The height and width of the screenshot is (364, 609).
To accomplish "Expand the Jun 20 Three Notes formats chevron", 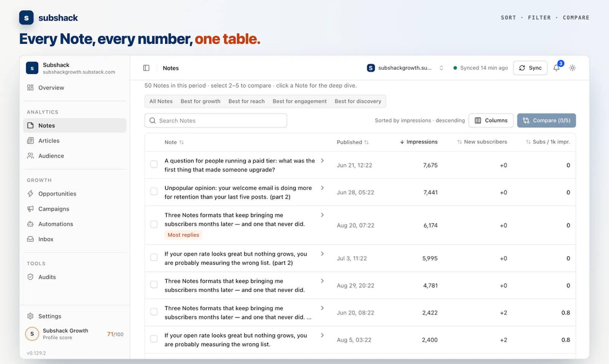I will 322,308.
